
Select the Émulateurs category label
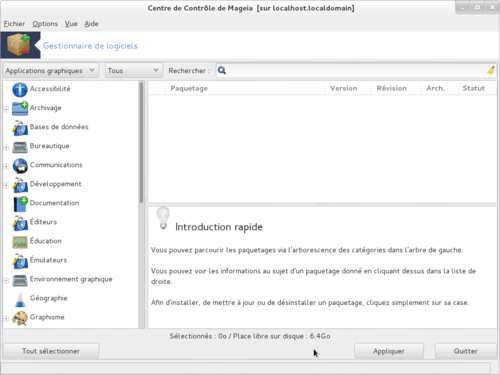pyautogui.click(x=48, y=260)
